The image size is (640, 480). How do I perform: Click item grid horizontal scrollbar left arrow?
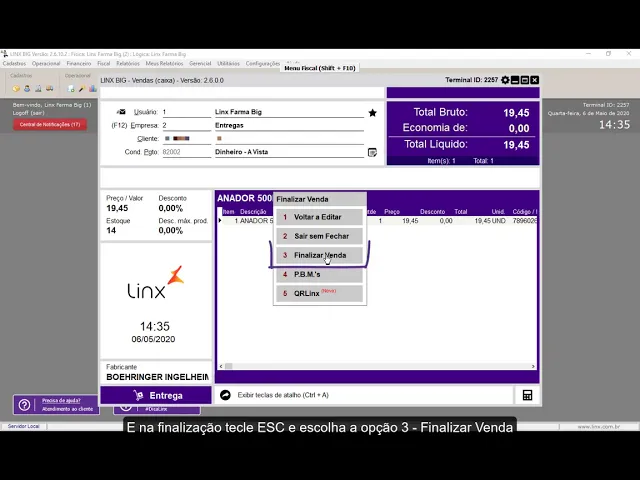point(221,367)
